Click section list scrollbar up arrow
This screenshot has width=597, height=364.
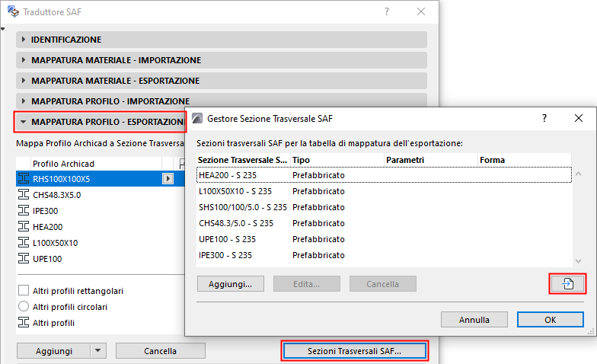[x=579, y=174]
